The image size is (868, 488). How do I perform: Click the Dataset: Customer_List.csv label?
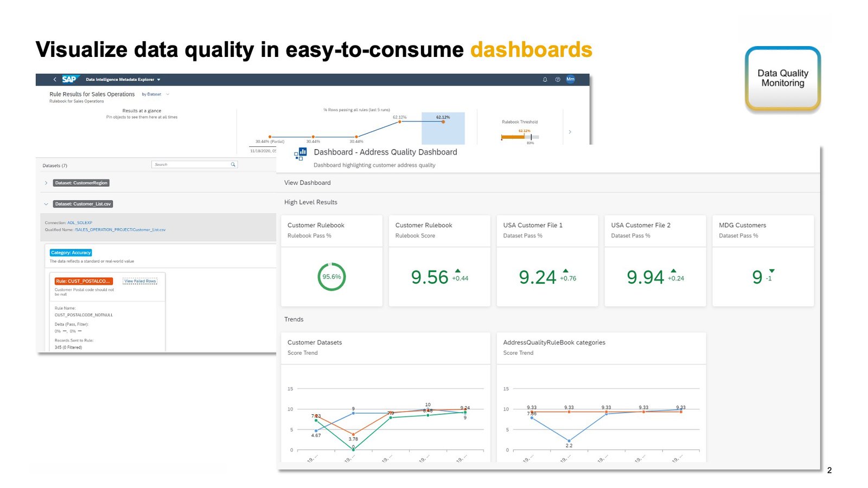coord(83,204)
